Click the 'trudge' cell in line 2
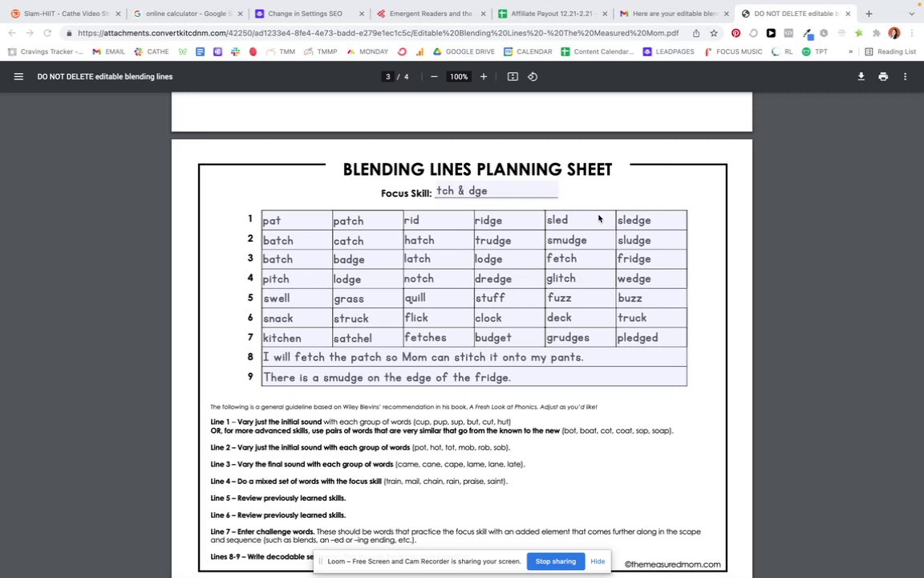Image resolution: width=924 pixels, height=578 pixels. coord(510,240)
